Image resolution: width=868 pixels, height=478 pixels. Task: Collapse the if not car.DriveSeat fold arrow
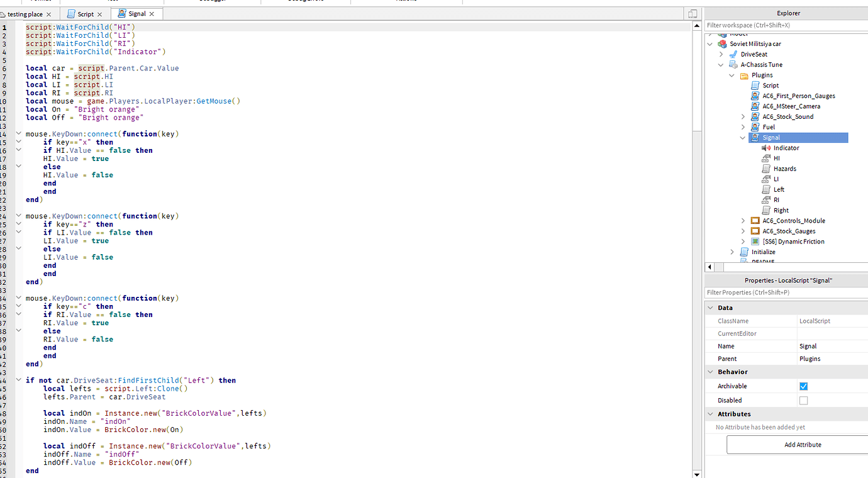19,381
